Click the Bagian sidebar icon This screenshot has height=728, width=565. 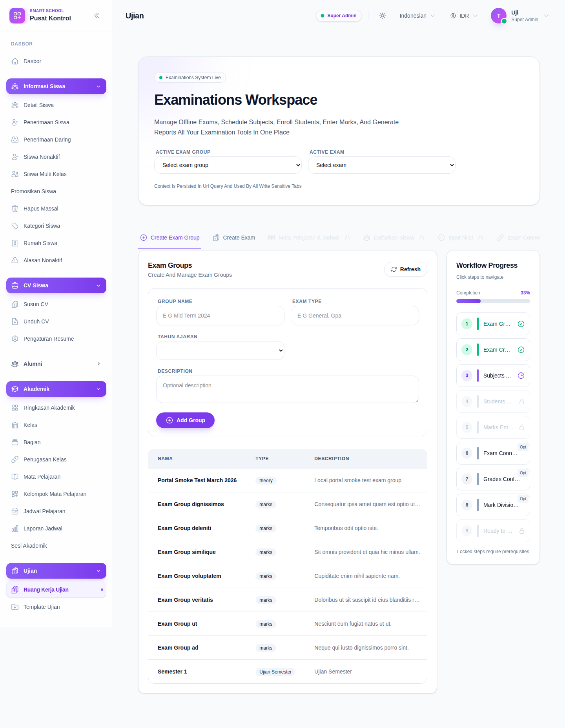(x=15, y=442)
